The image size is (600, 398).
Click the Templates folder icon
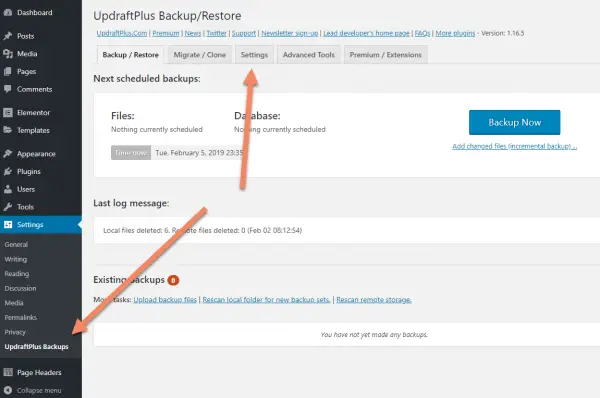8,130
